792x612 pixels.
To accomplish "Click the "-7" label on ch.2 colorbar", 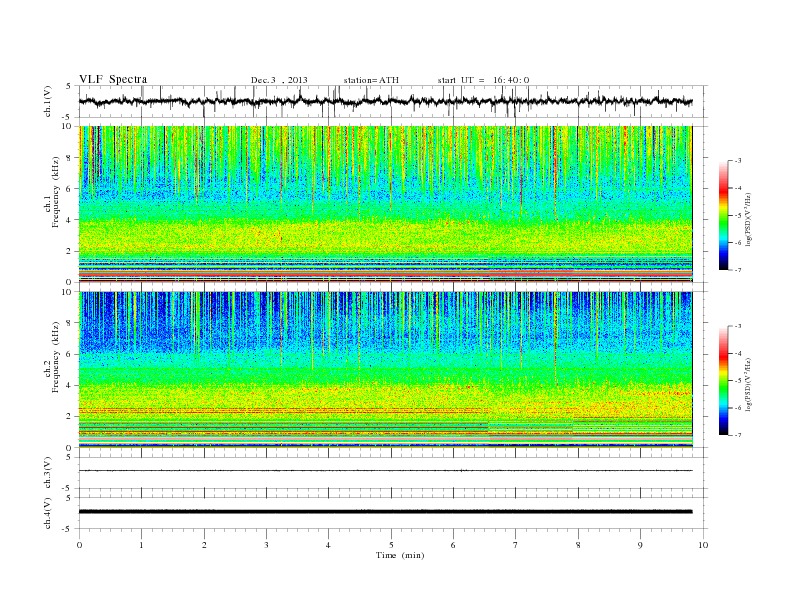I will [x=737, y=435].
